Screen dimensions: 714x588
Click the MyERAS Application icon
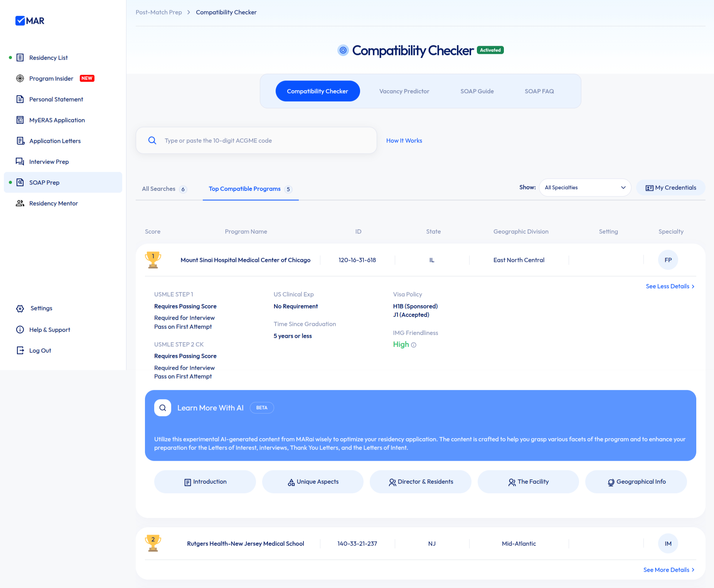tap(20, 120)
